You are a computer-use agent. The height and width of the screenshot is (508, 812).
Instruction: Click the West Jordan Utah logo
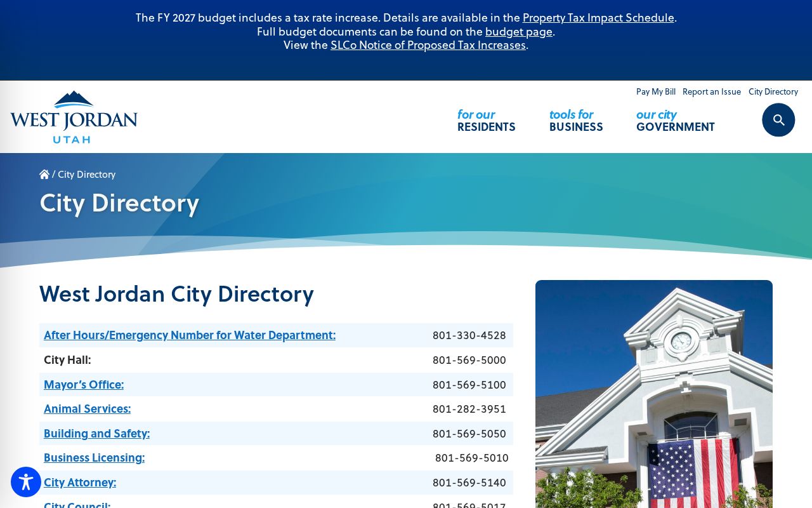pyautogui.click(x=74, y=117)
